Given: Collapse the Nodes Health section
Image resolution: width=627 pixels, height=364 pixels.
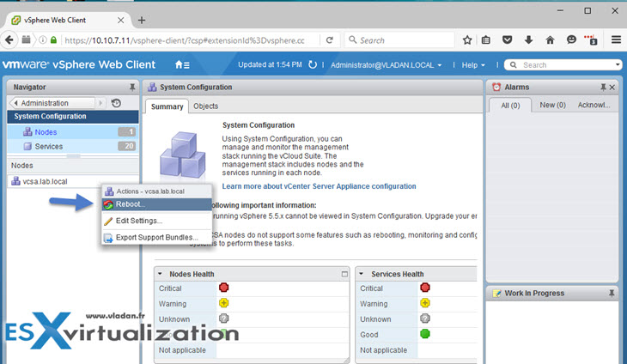Looking at the screenshot, I should [x=160, y=274].
